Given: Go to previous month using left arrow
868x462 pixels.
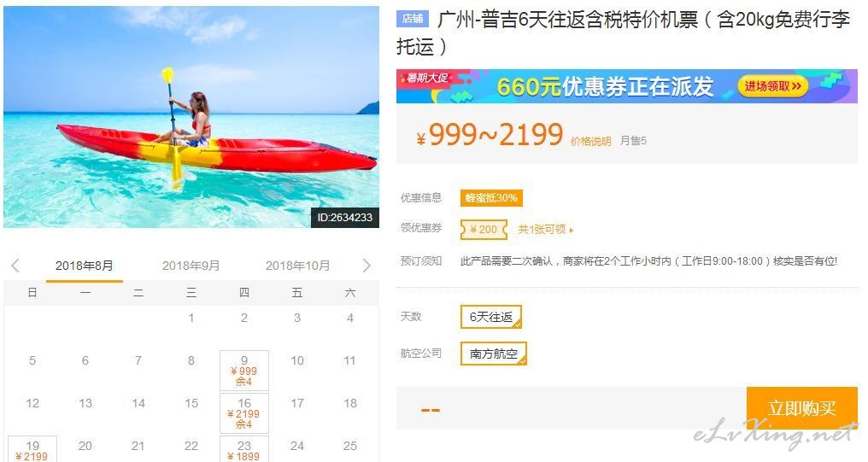Looking at the screenshot, I should [15, 266].
